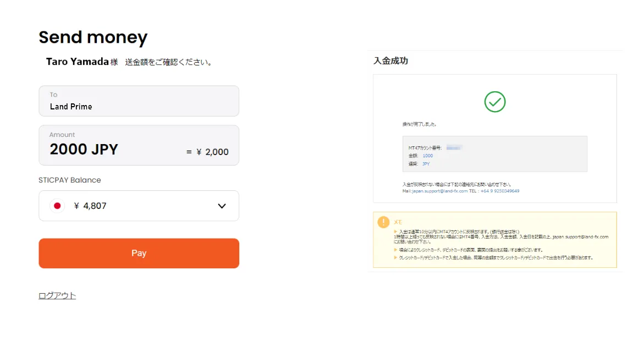Click the JPY currency value in receipt
Image resolution: width=644 pixels, height=358 pixels.
(426, 164)
